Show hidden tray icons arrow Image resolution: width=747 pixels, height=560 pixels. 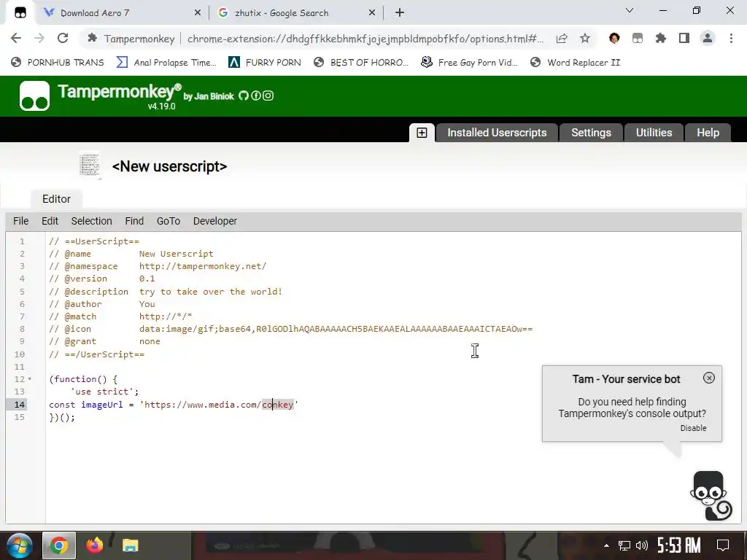[x=606, y=545]
